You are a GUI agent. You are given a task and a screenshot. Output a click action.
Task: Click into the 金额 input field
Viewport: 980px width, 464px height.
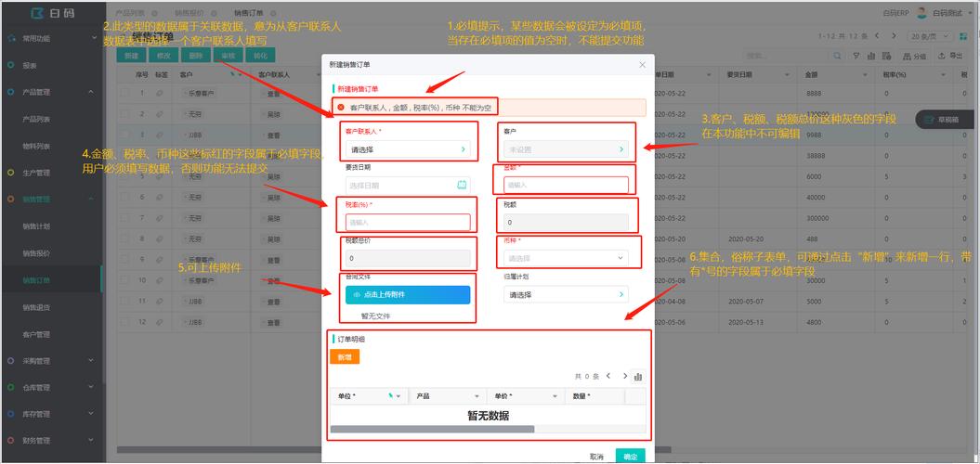click(566, 185)
